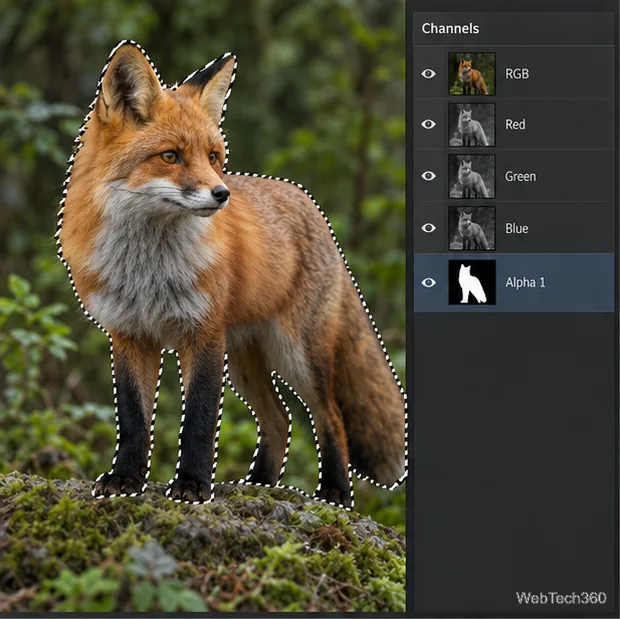Select the Green channel label
Image resolution: width=620 pixels, height=619 pixels.
tap(520, 176)
